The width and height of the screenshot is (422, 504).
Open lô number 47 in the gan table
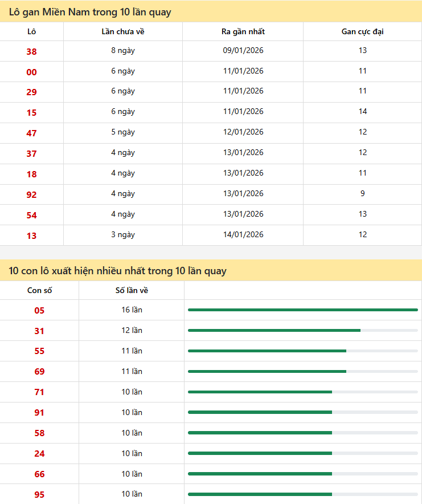31,133
